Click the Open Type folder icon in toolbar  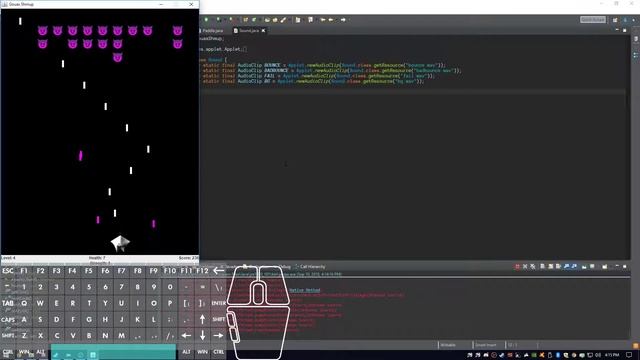267,20
